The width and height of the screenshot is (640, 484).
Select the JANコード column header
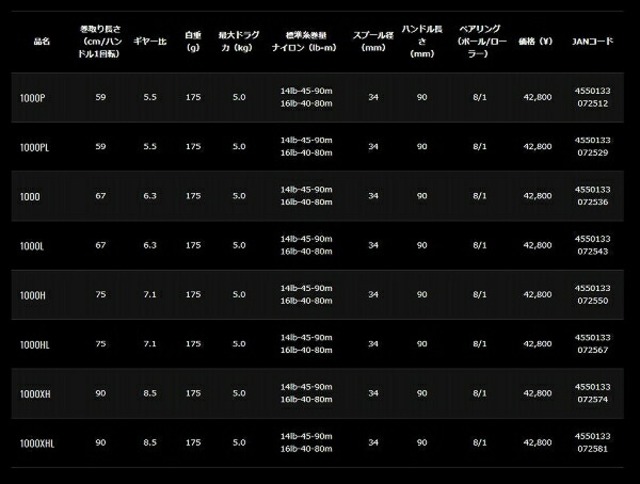[593, 41]
